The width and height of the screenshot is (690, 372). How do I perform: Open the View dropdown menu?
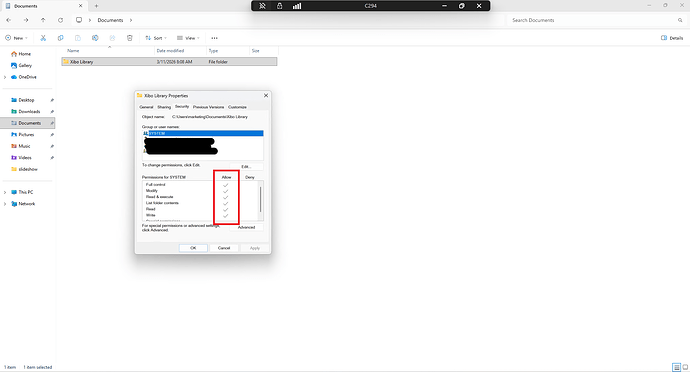click(188, 38)
